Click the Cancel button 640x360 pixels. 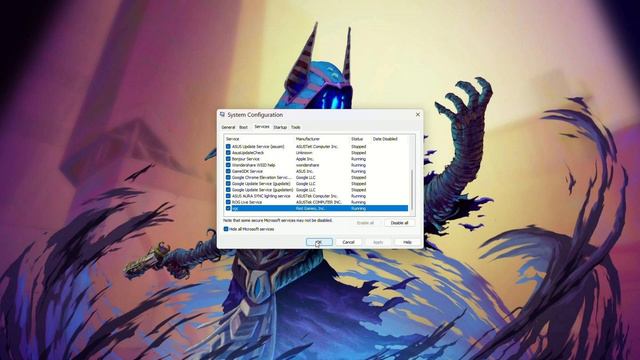pos(348,242)
